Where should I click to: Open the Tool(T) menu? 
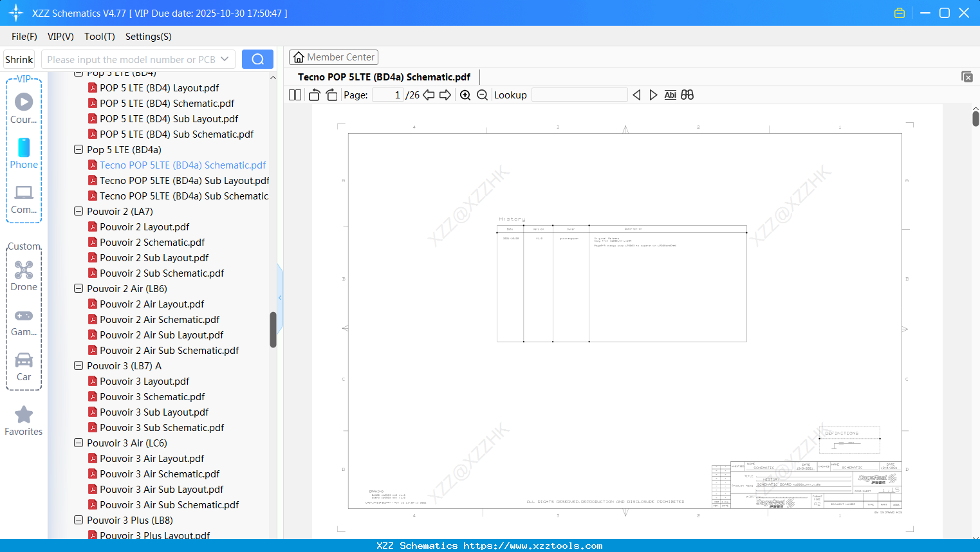pos(99,37)
